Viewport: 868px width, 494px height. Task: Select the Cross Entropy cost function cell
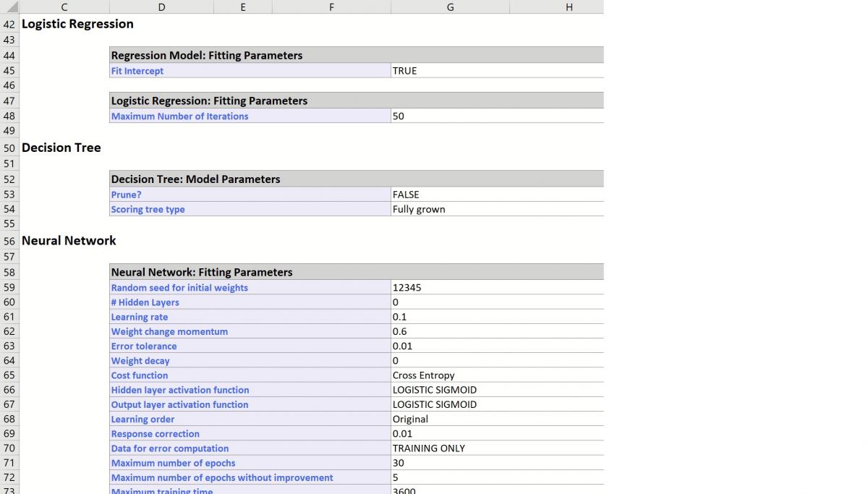[496, 375]
